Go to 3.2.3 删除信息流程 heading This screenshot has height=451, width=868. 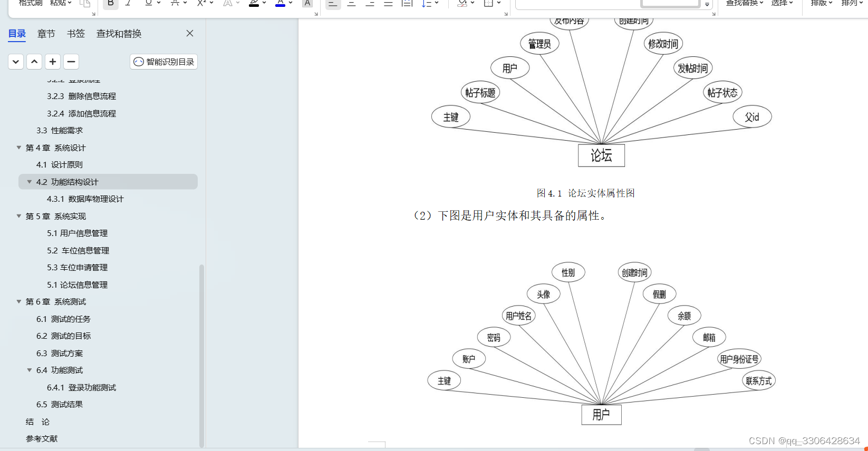pyautogui.click(x=81, y=96)
